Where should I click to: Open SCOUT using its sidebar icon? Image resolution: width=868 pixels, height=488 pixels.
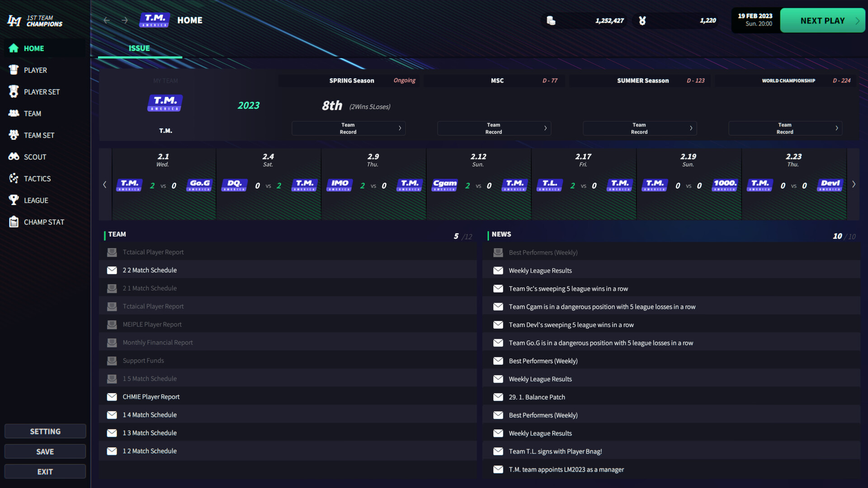pyautogui.click(x=14, y=157)
